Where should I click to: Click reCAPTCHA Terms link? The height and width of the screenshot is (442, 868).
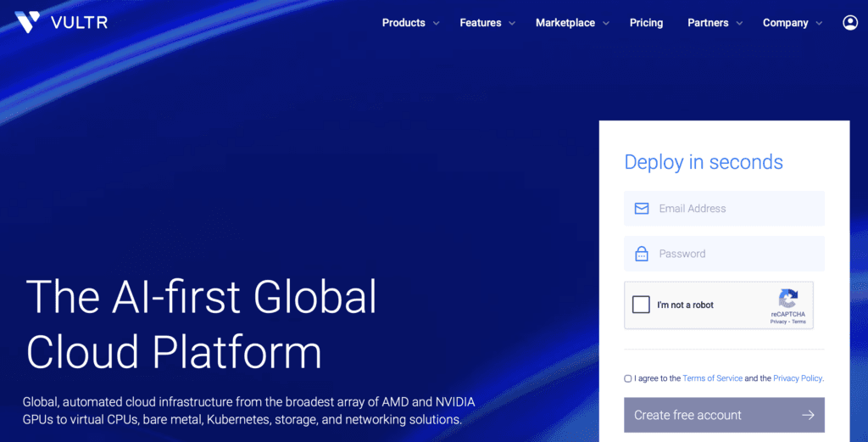click(x=798, y=322)
